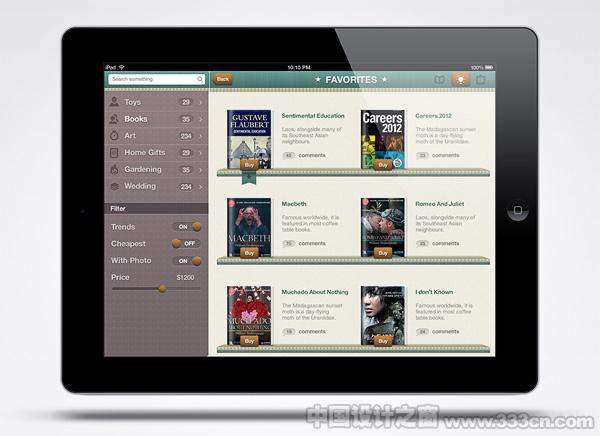View comments for Romeo And Juliet

tap(438, 243)
